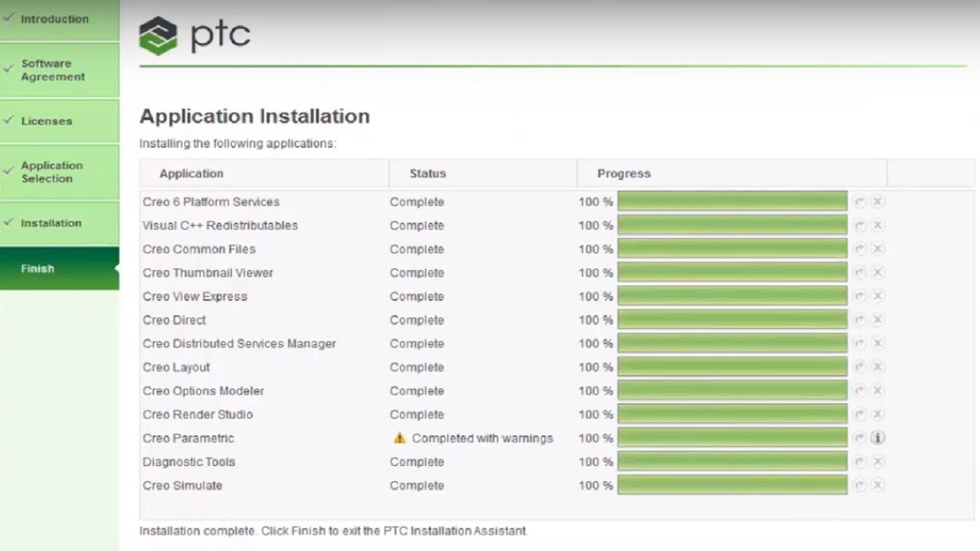Click the Creo Simulate progress bar
This screenshot has width=980, height=551.
732,485
